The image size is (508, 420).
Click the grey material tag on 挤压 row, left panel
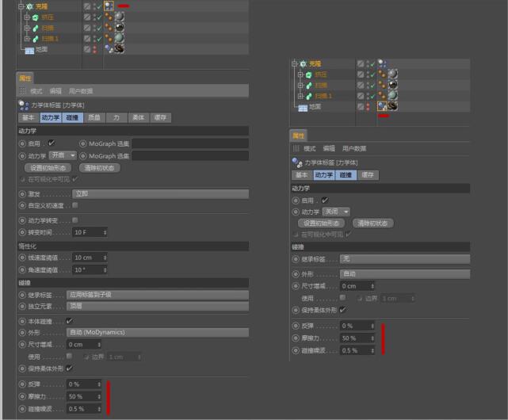pos(119,16)
